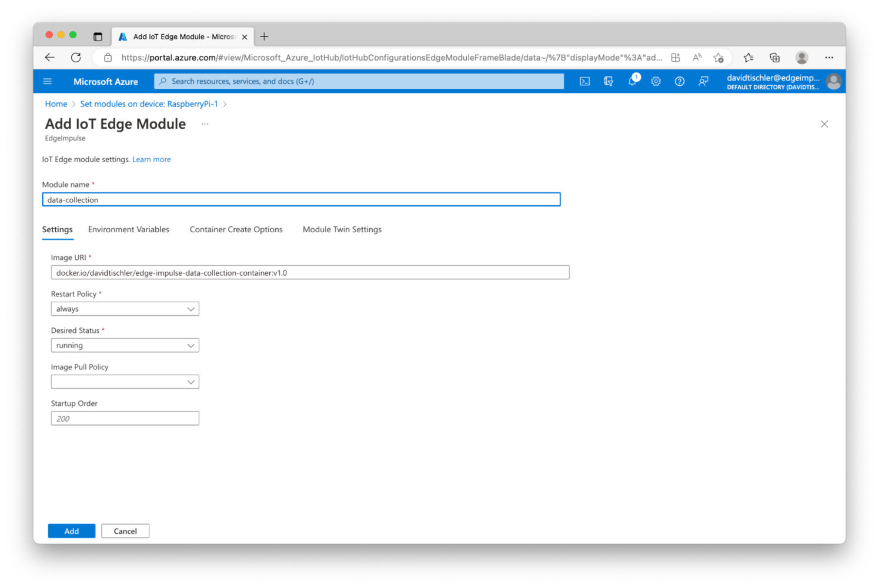Viewport: 879px width, 588px height.
Task: Open Azure portal settings gear
Action: (656, 81)
